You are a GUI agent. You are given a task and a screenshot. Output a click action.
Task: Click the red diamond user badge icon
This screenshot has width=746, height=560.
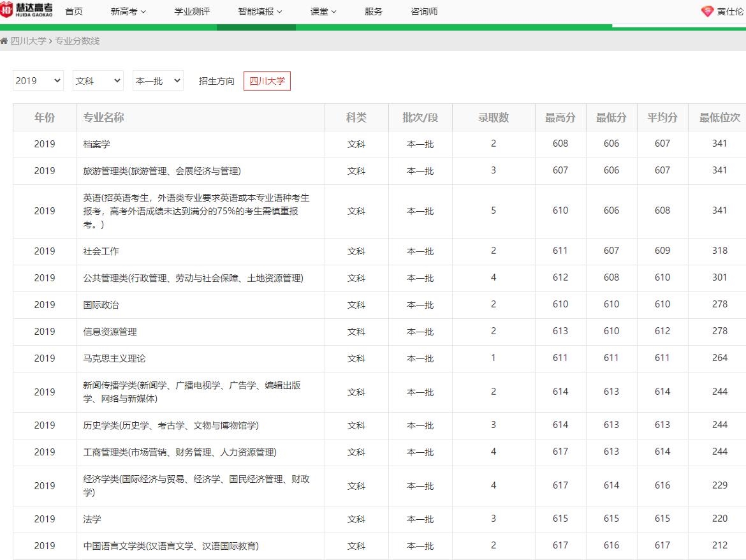click(x=708, y=11)
